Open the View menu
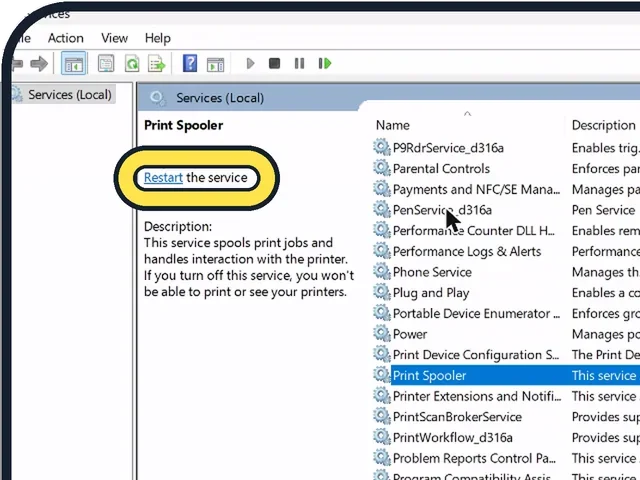Image resolution: width=640 pixels, height=480 pixels. click(x=114, y=38)
